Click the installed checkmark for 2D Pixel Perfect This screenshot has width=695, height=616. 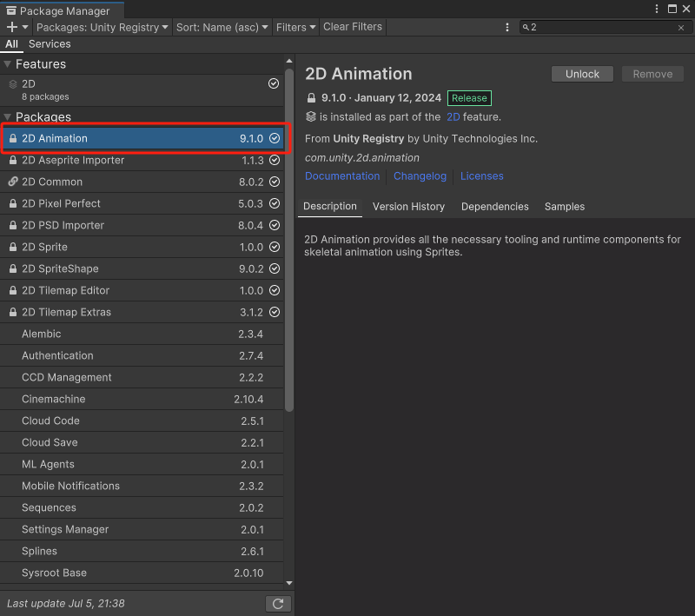(275, 203)
